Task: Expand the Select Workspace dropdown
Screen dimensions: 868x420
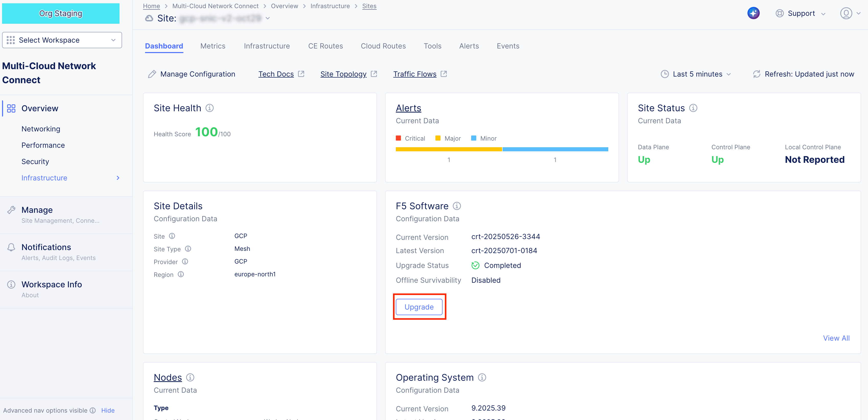Action: [x=62, y=40]
